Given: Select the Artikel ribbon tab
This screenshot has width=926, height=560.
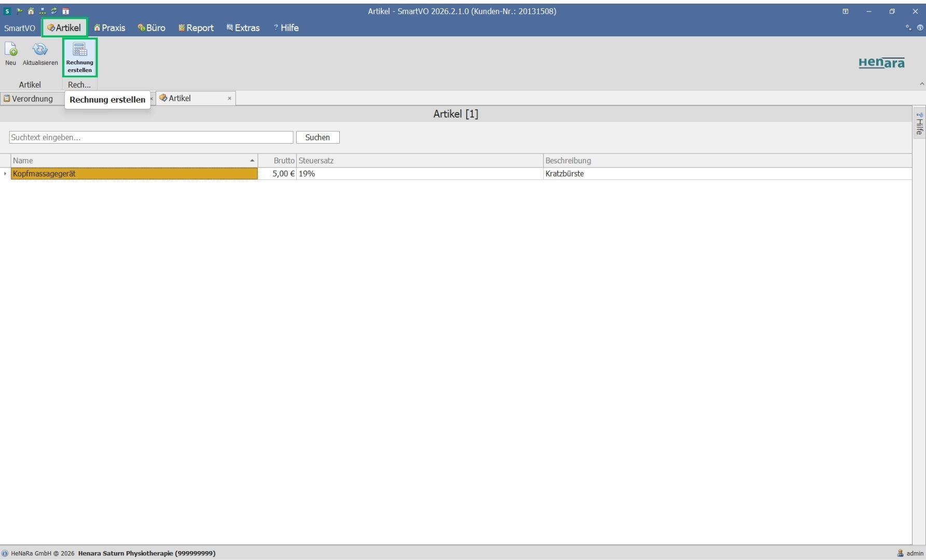Looking at the screenshot, I should click(x=64, y=28).
